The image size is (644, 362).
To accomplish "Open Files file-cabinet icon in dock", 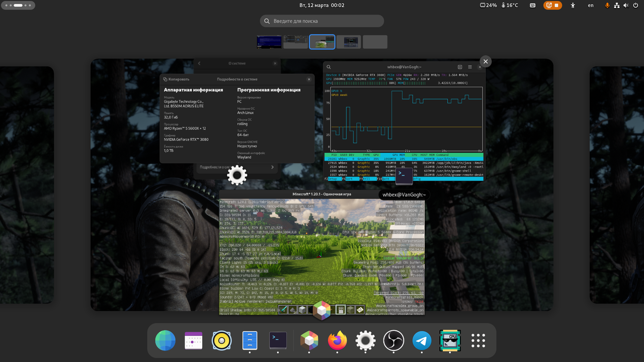I will pos(250,340).
